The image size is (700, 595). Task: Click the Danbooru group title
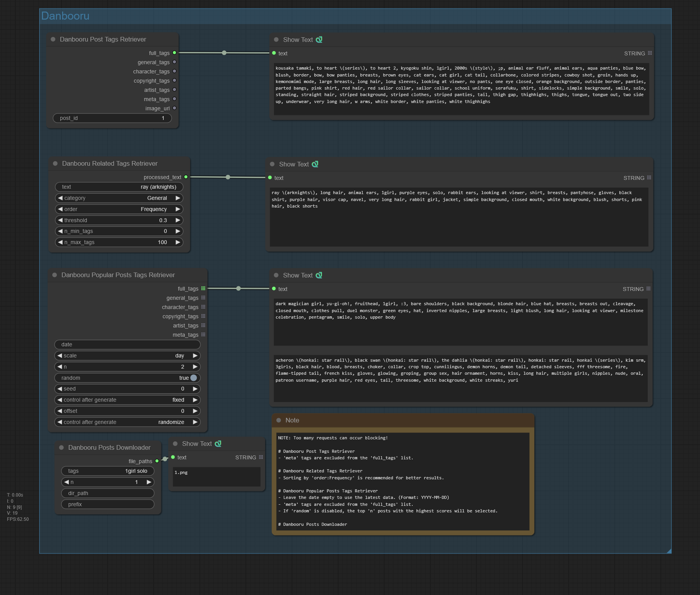coord(65,16)
